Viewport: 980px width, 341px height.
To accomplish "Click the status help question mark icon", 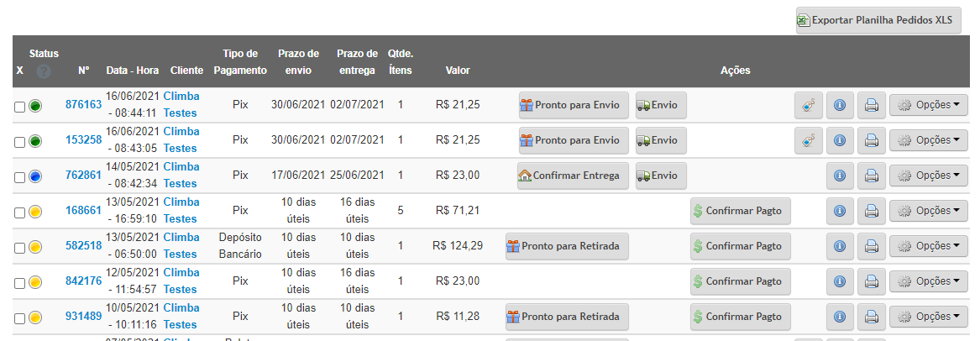I will [43, 71].
